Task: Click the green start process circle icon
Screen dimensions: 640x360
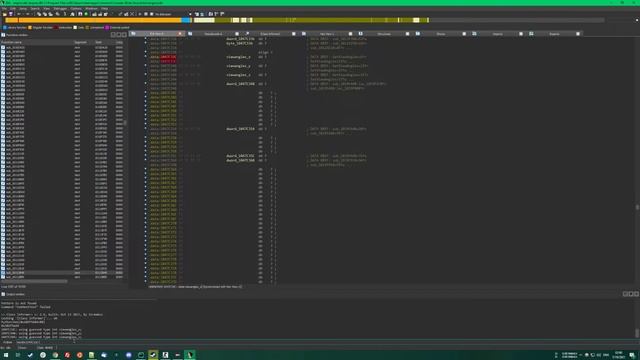Action: (86, 14)
